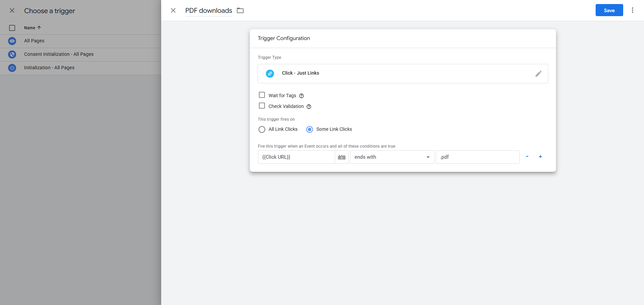The image size is (644, 305).
Task: Click the Initialization - All Pages power icon
Action: (12, 68)
